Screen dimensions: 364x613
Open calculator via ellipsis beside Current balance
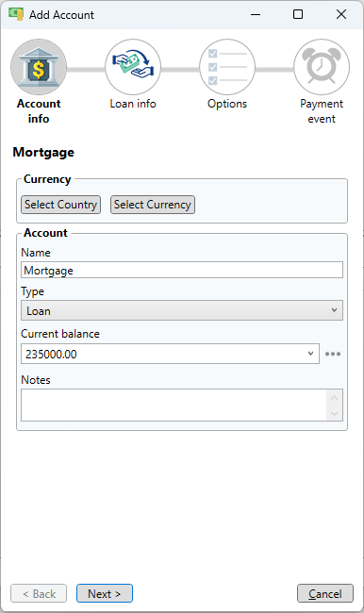pos(333,354)
